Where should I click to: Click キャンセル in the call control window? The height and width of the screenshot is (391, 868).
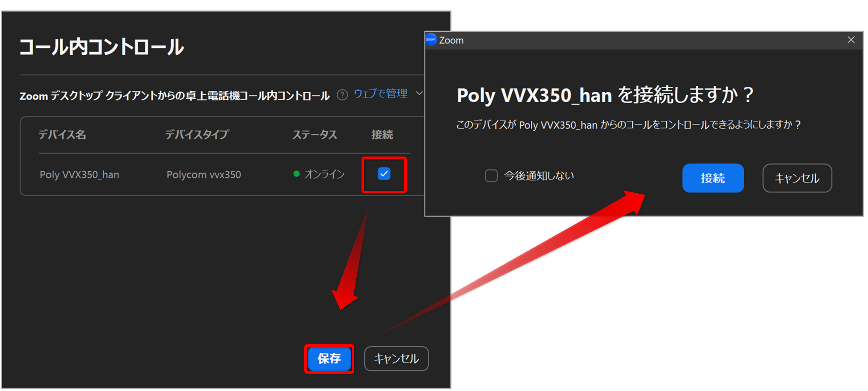pyautogui.click(x=396, y=358)
